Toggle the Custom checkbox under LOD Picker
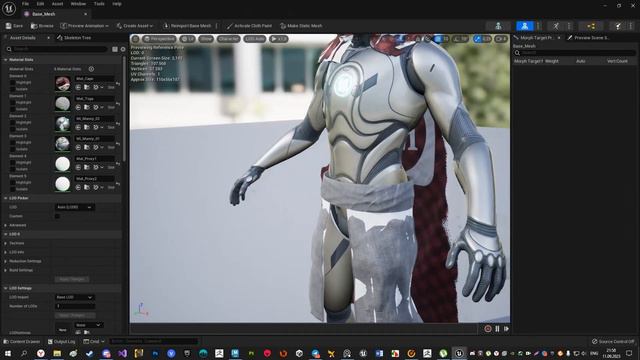Screen dimensions: 640x360 point(57,216)
